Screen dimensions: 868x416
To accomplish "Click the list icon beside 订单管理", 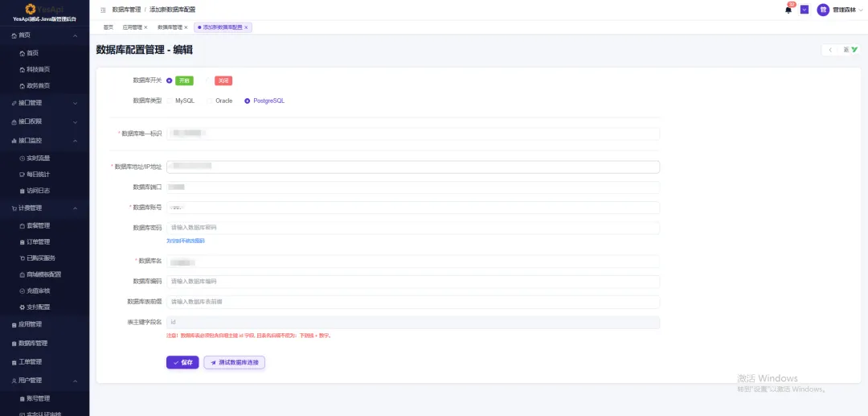I will [23, 242].
